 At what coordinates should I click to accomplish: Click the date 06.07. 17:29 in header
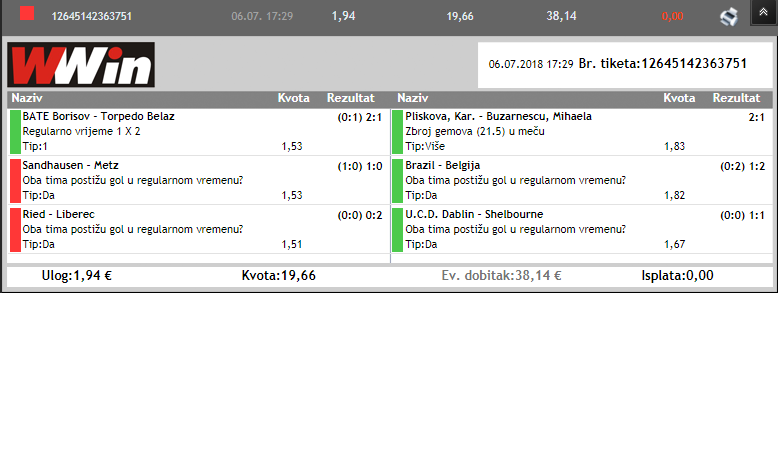262,16
